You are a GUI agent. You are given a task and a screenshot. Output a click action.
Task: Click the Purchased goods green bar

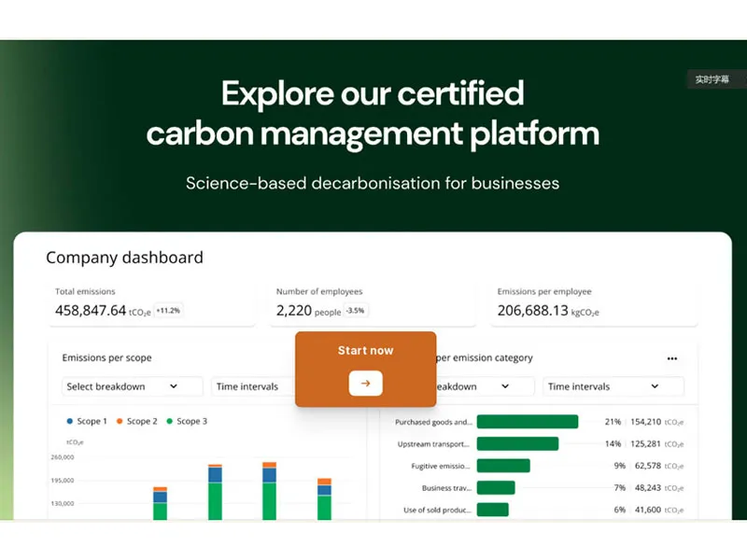(x=528, y=422)
